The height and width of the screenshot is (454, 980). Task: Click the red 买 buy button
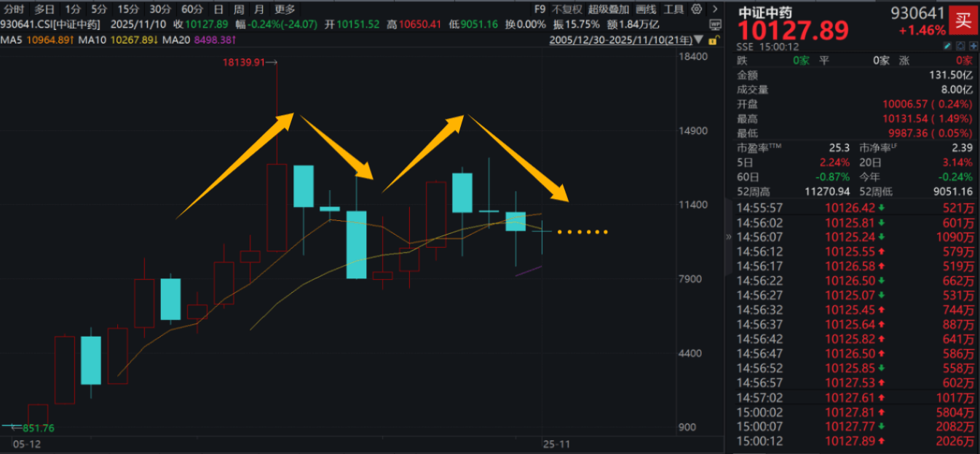click(x=963, y=20)
